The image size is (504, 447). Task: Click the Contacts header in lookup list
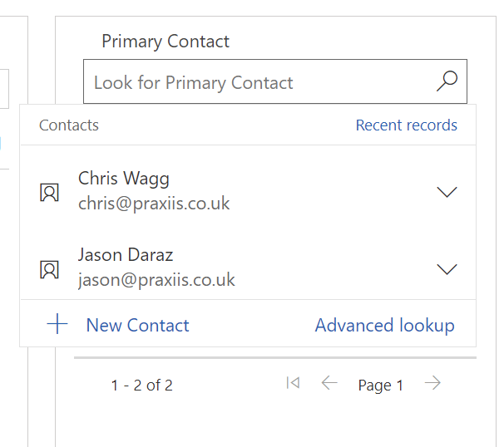coord(69,125)
